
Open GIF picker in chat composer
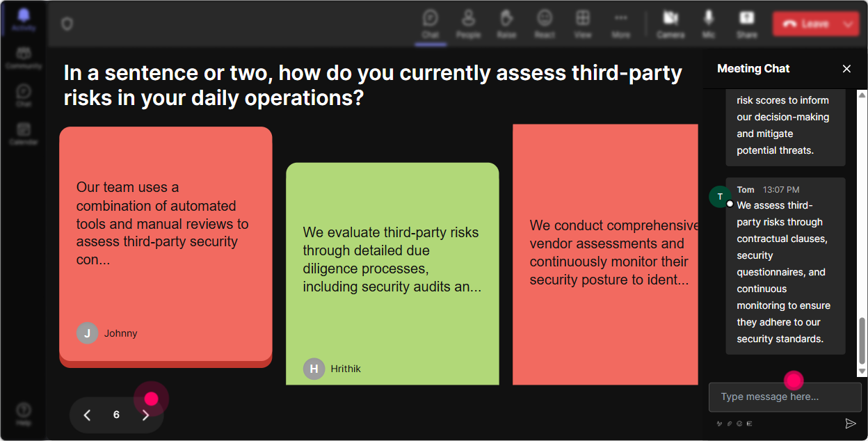tap(749, 423)
